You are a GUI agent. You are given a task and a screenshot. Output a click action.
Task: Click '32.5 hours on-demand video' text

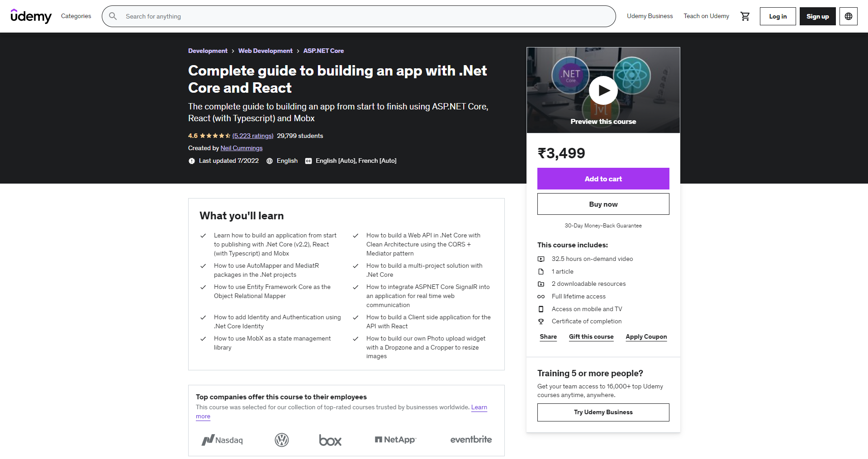coord(592,259)
